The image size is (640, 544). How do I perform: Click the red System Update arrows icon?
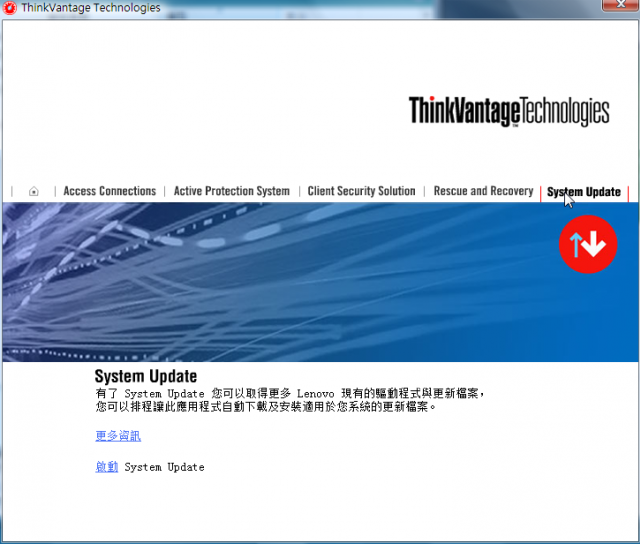pyautogui.click(x=588, y=244)
